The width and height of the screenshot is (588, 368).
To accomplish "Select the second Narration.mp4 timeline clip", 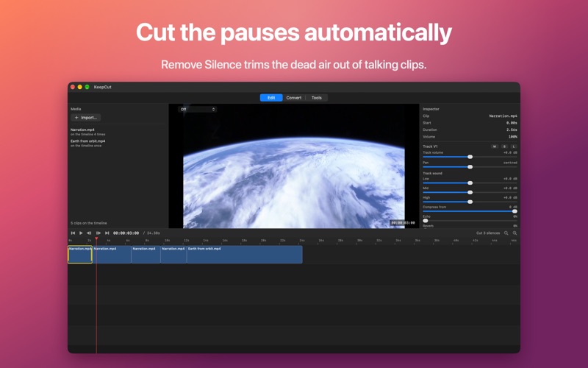I will [112, 254].
